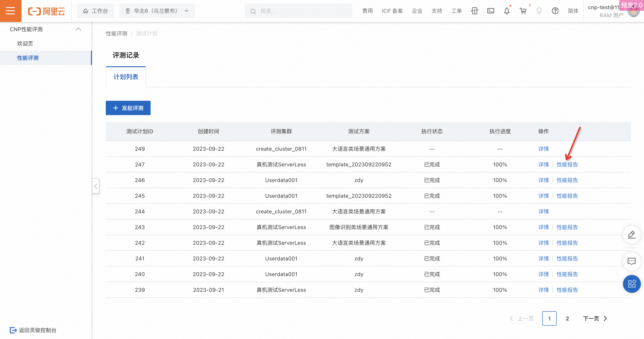Screen dimensions: 644x339
Task: Open the floating feedback chat icon
Action: click(631, 261)
